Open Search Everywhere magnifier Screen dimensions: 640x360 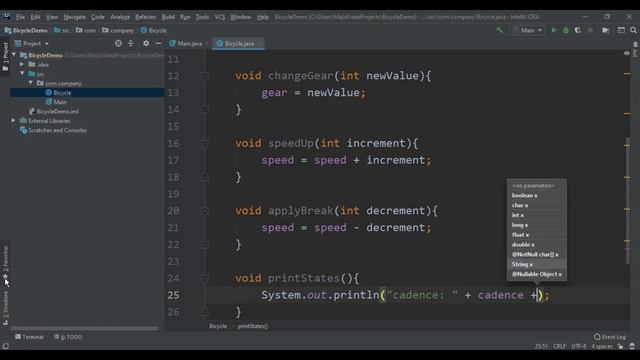click(633, 30)
